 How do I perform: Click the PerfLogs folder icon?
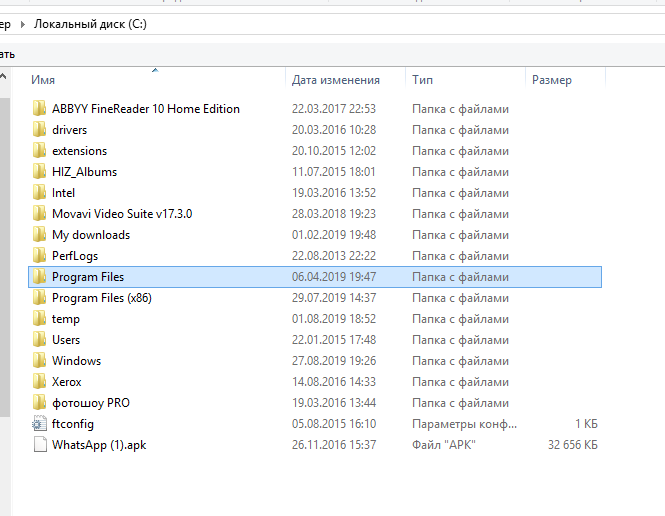(x=39, y=255)
